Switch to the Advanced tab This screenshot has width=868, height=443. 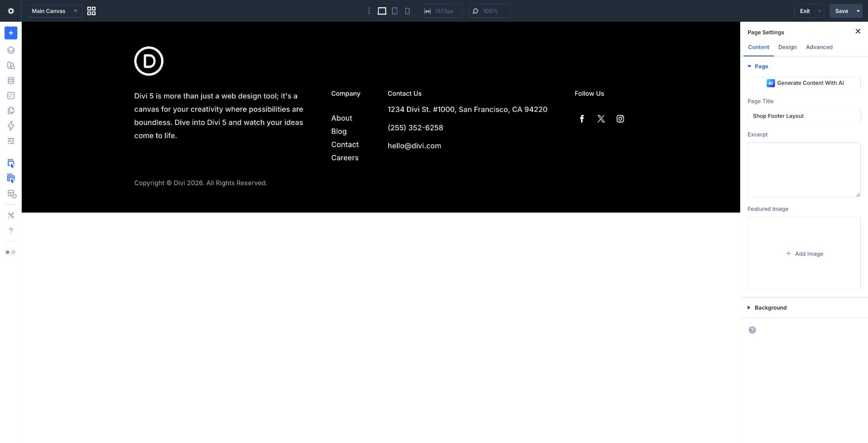click(819, 47)
